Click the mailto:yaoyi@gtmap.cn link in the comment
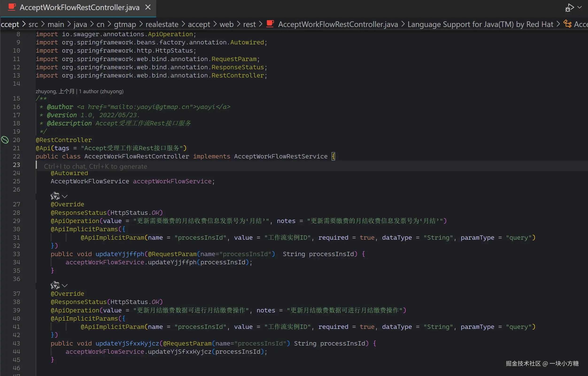This screenshot has width=588, height=376. pos(150,107)
